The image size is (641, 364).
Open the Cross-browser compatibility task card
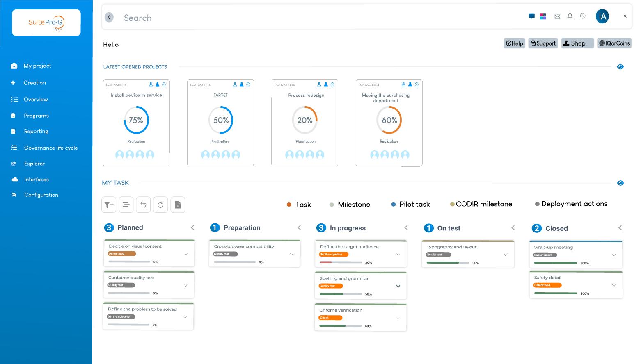[x=254, y=254]
